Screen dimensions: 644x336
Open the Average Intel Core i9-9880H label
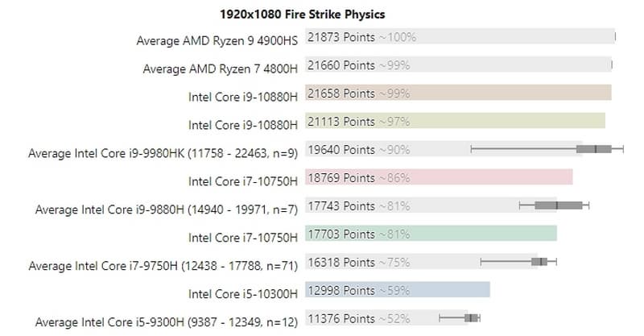tap(167, 209)
